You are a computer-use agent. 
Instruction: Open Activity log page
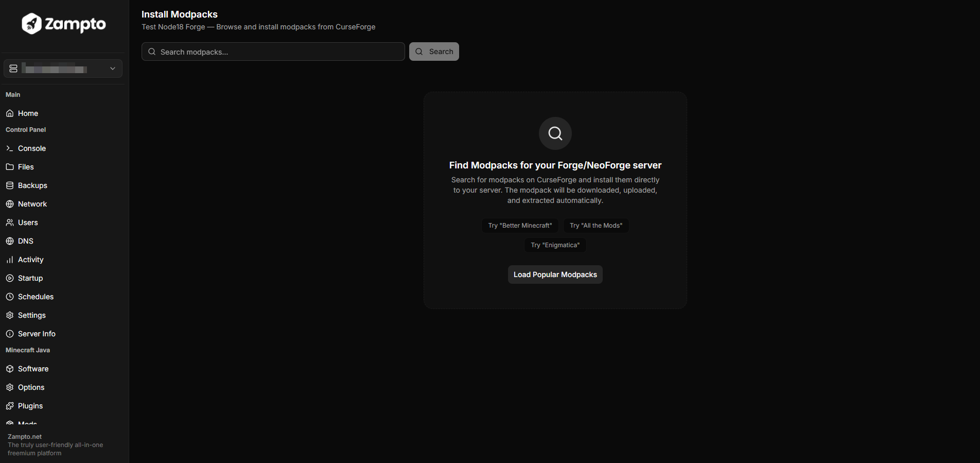click(x=63, y=260)
